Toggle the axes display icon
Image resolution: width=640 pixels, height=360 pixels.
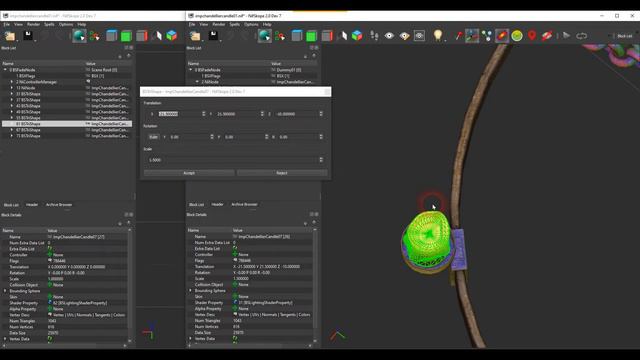(x=472, y=36)
